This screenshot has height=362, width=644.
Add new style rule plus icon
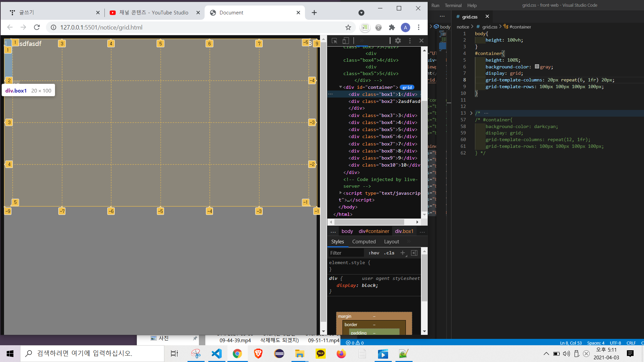403,253
